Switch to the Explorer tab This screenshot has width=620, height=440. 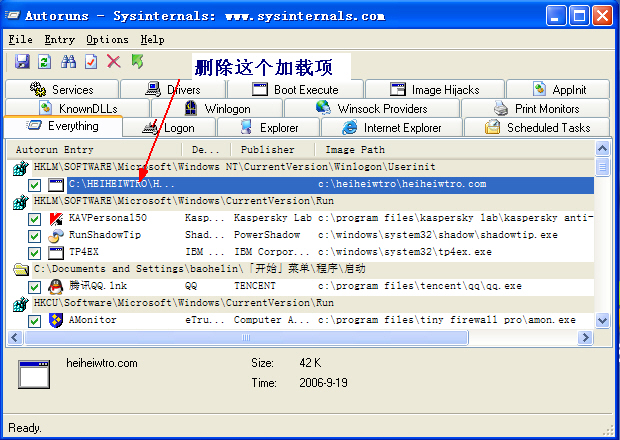pyautogui.click(x=268, y=128)
